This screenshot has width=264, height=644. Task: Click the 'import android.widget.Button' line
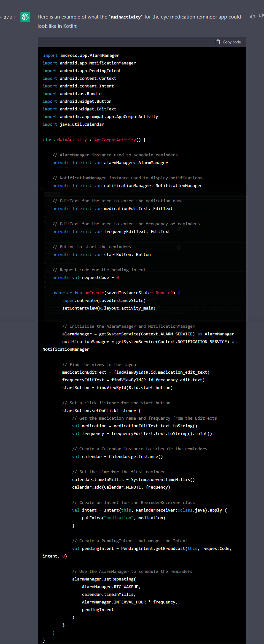(77, 101)
